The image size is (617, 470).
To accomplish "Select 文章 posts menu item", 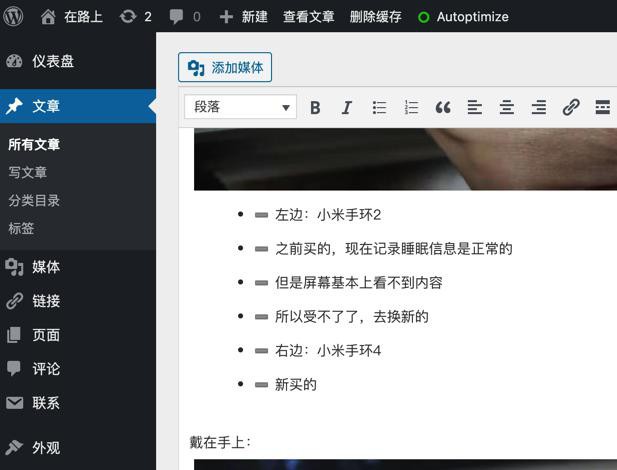I will point(78,106).
